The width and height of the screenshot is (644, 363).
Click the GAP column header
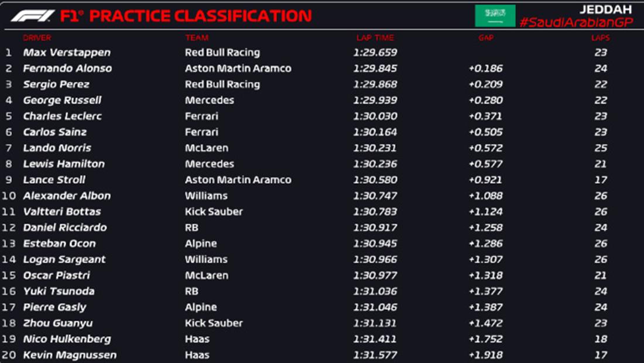pyautogui.click(x=485, y=38)
